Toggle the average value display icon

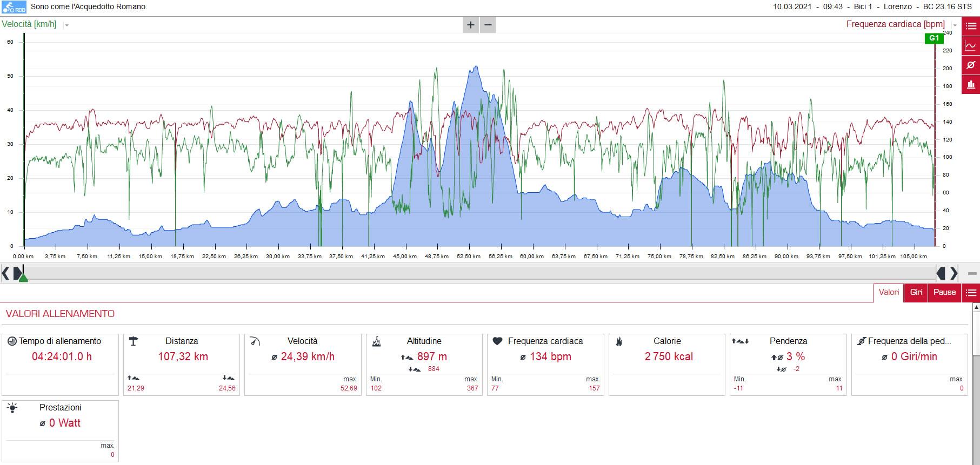[x=971, y=65]
